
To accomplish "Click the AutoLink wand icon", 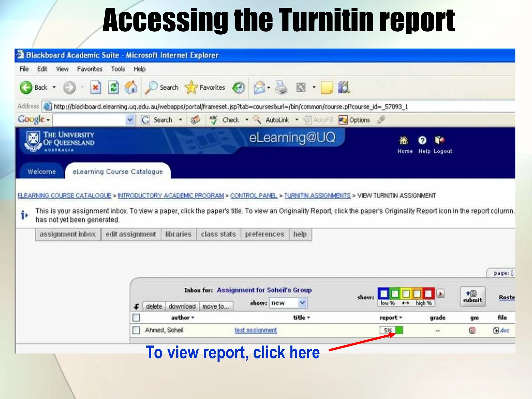I will [x=257, y=120].
